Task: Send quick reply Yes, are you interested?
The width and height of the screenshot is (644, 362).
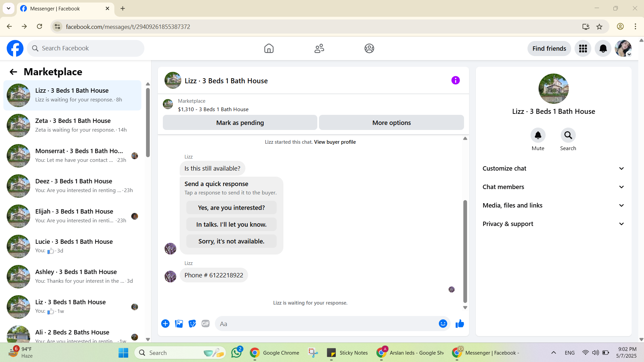Action: [231, 208]
